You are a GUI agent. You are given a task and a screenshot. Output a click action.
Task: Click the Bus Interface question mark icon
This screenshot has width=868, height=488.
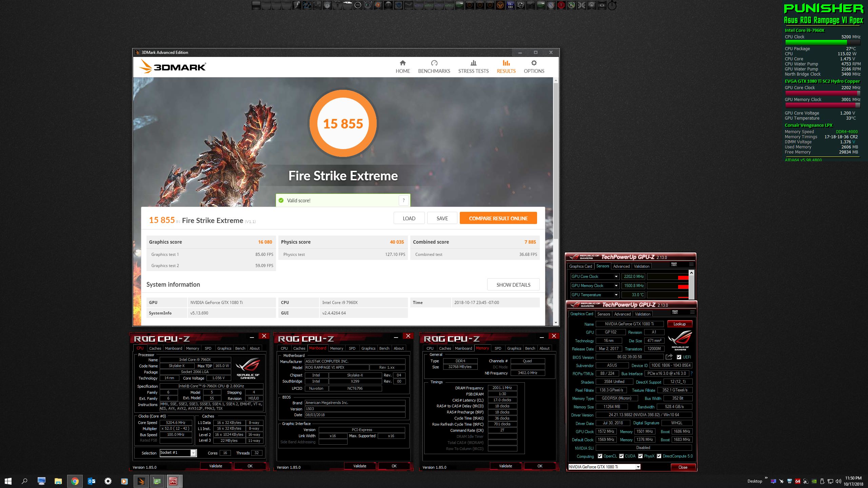(691, 373)
